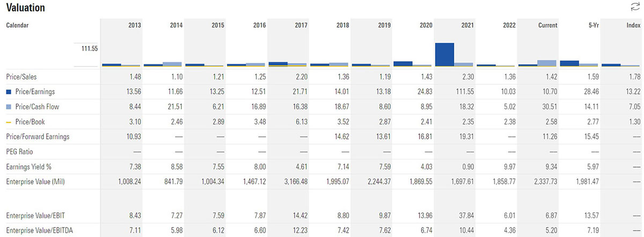Click the 2022 Enterprise Value/EBITDA value 4.36
Image resolution: width=644 pixels, height=237 pixels.
[x=510, y=230]
